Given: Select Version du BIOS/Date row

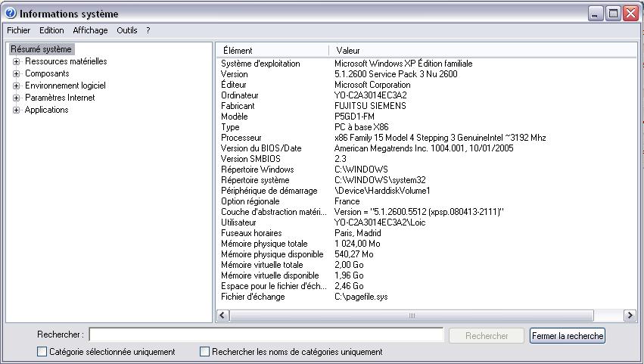Looking at the screenshot, I should point(426,148).
